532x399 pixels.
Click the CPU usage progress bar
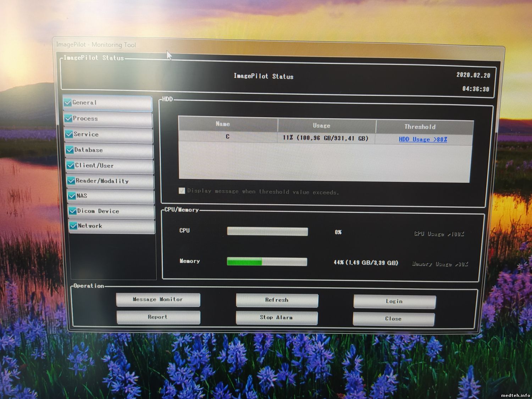[267, 232]
